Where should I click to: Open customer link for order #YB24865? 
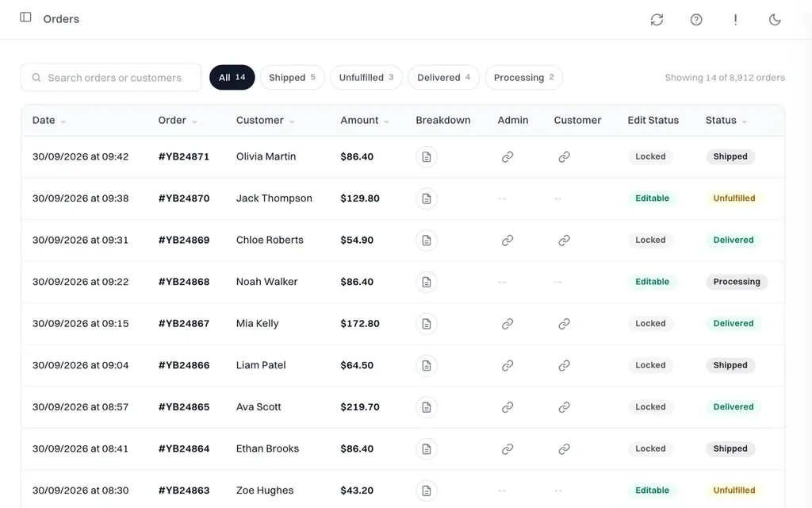pos(564,407)
